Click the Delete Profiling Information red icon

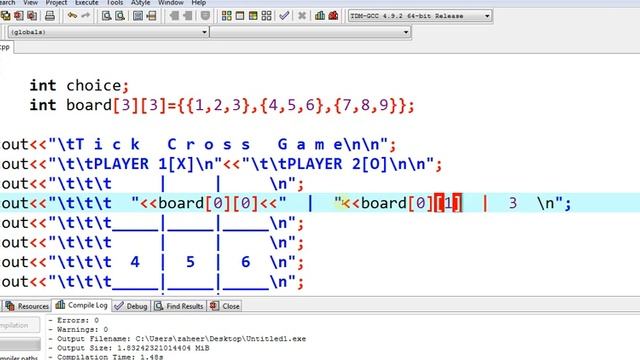[333, 16]
